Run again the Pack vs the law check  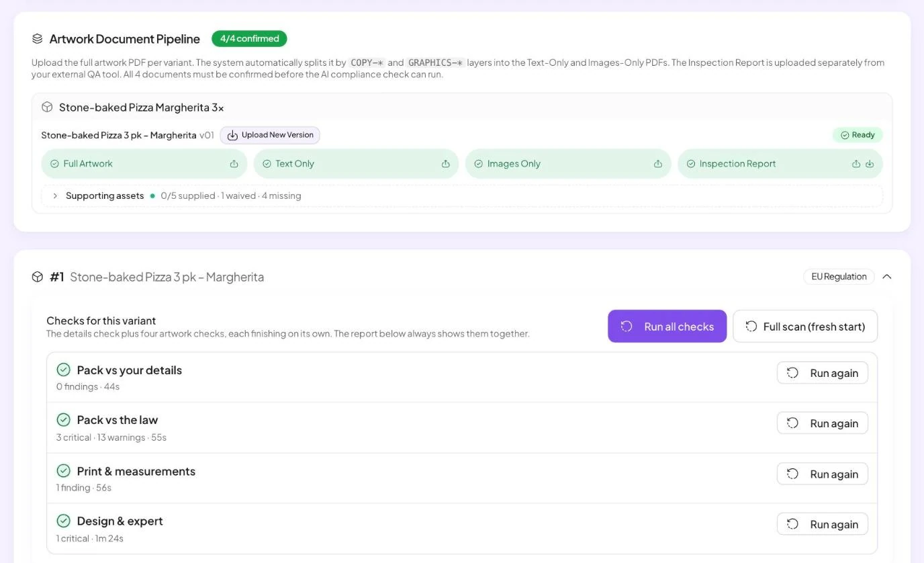click(823, 423)
